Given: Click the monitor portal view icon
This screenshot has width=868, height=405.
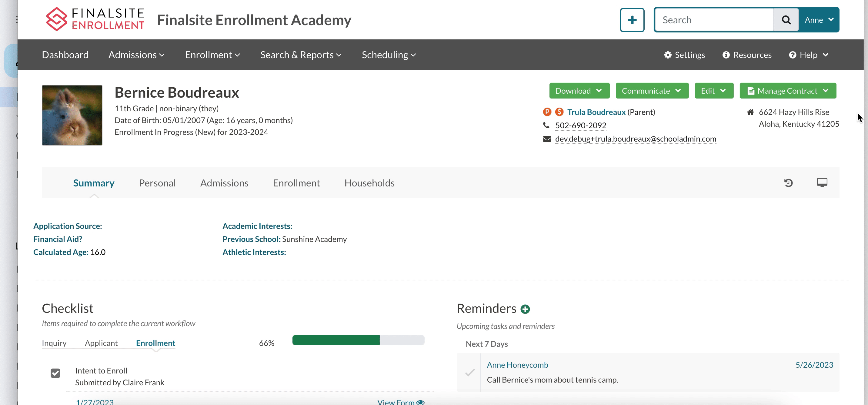Looking at the screenshot, I should click(x=822, y=182).
